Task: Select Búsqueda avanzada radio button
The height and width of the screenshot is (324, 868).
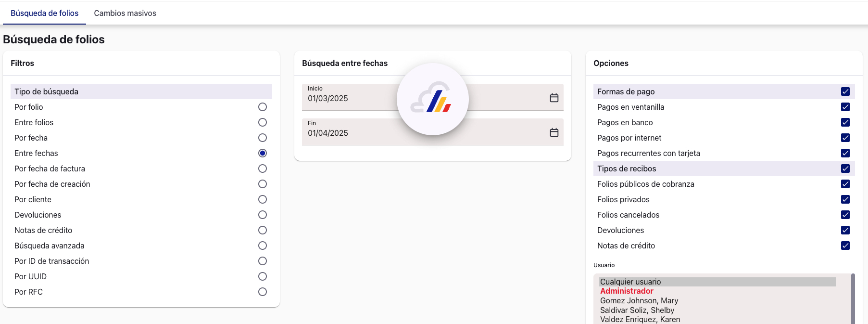Action: click(x=263, y=246)
